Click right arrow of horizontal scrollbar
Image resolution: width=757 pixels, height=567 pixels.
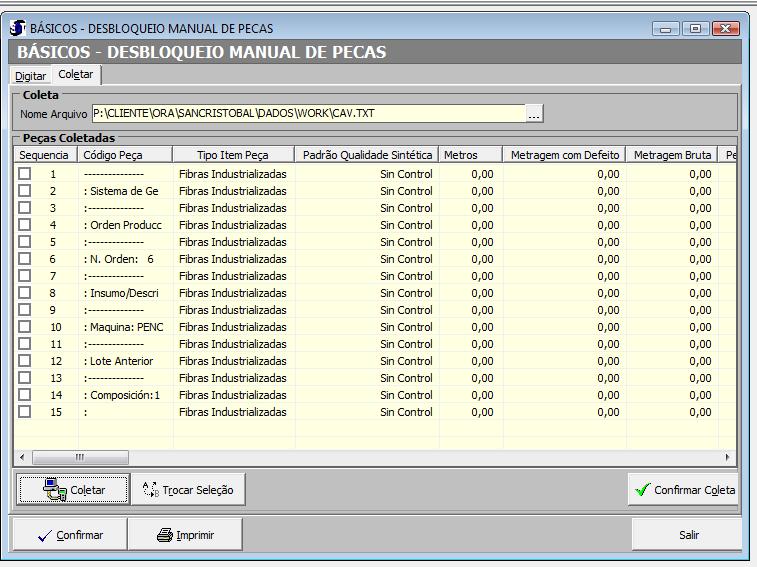(729, 457)
